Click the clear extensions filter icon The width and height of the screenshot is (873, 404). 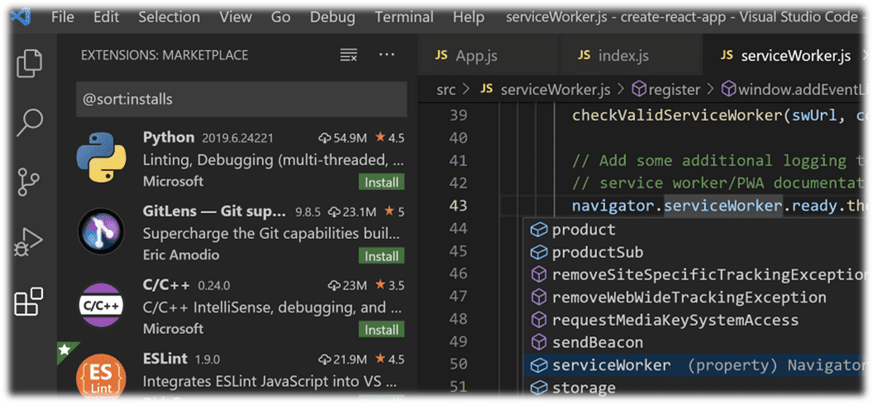[349, 55]
